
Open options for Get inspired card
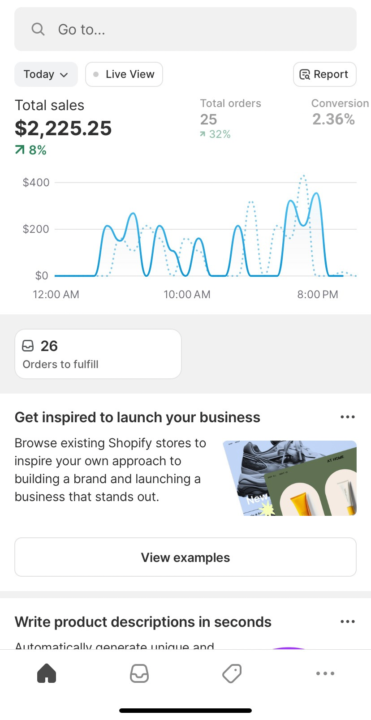(348, 417)
